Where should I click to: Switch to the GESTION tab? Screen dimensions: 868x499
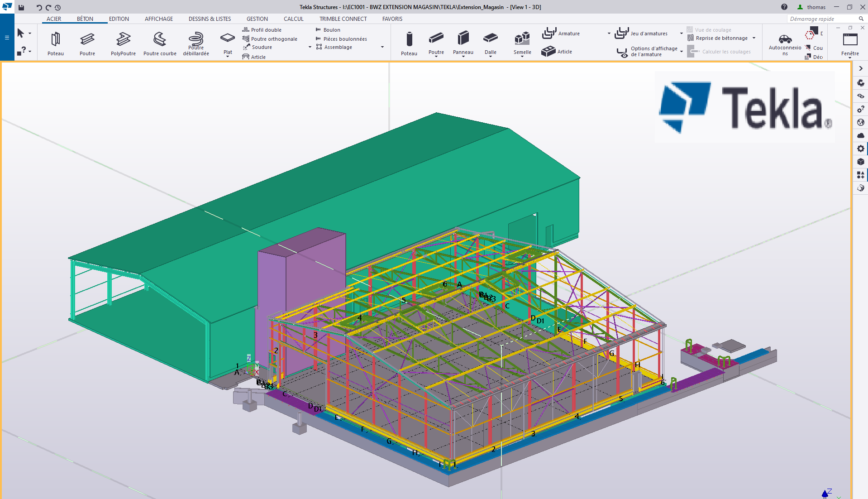257,19
